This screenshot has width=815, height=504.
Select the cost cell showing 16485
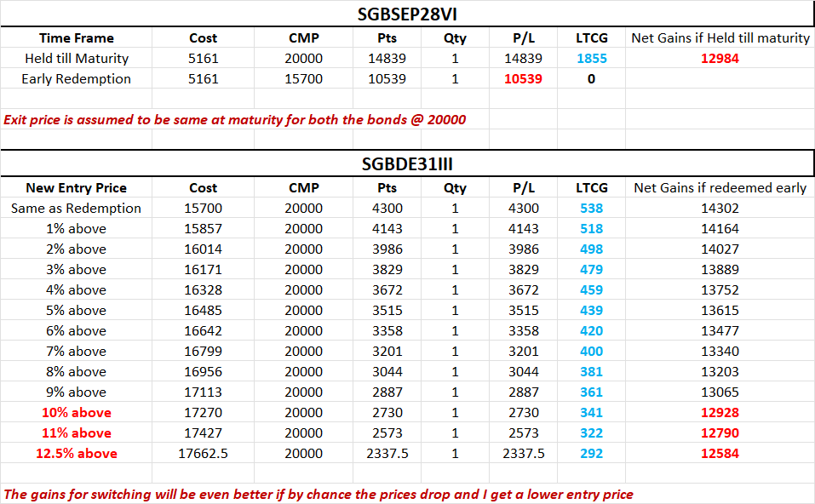[203, 311]
